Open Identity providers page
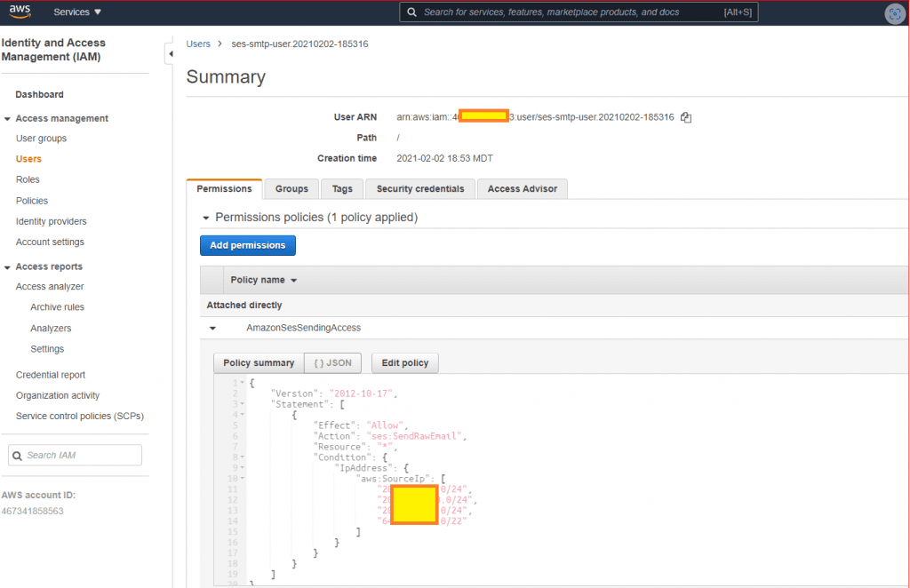910x588 pixels. point(51,221)
